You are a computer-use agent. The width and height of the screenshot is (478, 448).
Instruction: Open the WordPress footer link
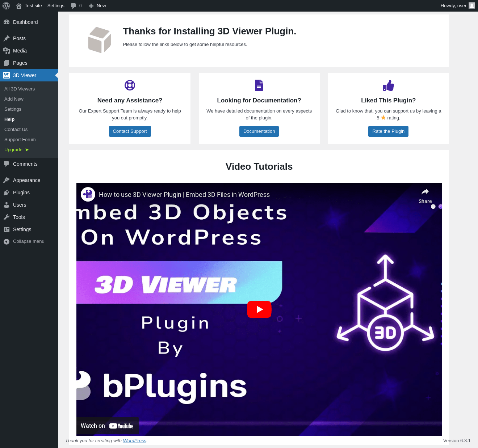(135, 440)
